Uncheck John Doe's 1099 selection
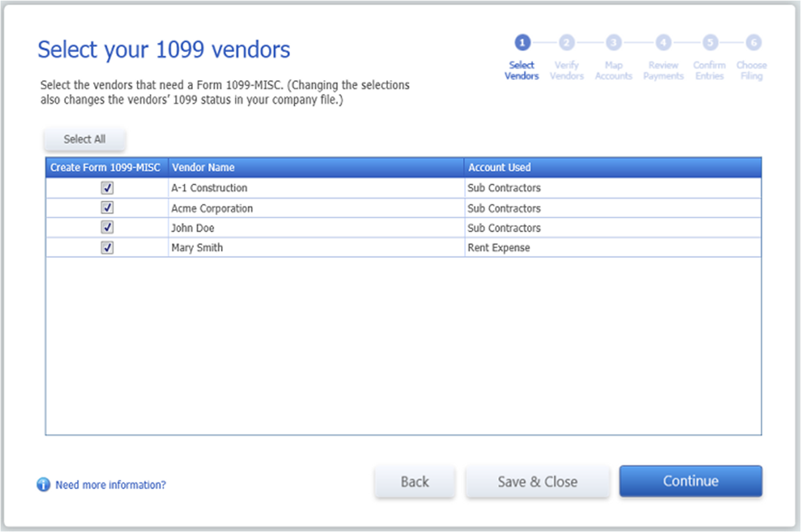 point(107,227)
